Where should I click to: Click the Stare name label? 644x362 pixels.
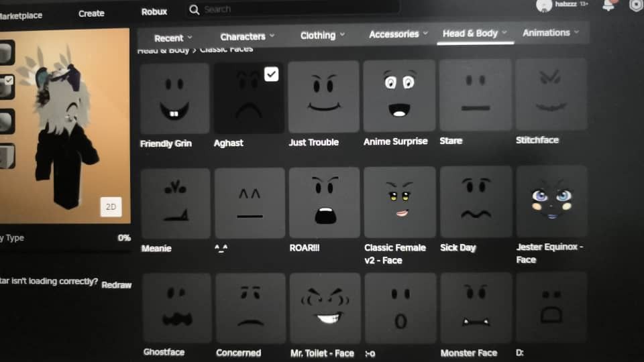451,141
